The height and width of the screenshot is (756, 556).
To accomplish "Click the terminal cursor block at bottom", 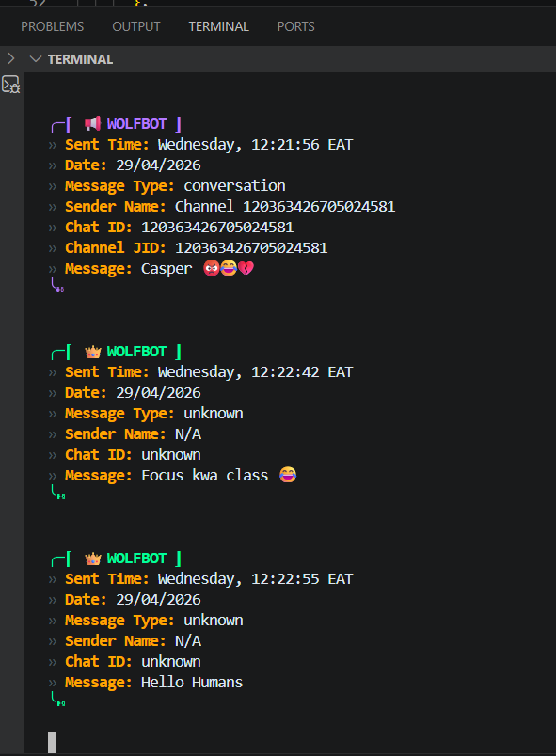I will coord(52,743).
